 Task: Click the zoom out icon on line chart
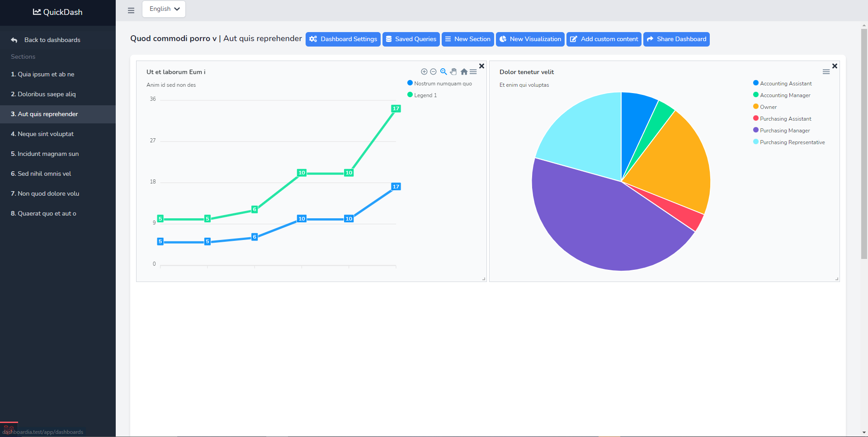click(x=433, y=72)
